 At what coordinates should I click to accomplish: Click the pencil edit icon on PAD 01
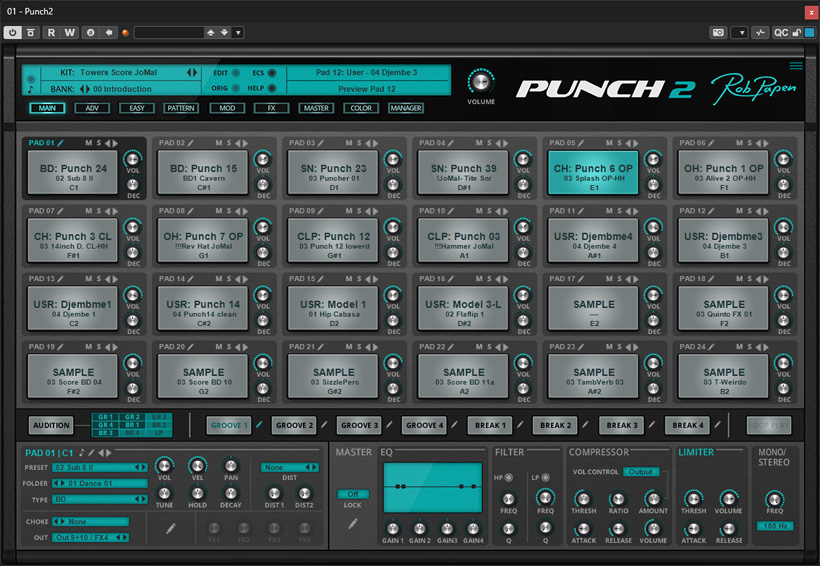61,143
